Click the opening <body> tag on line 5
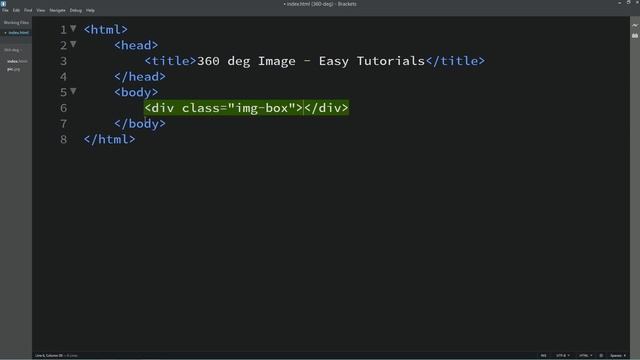The width and height of the screenshot is (640, 360). (x=136, y=92)
